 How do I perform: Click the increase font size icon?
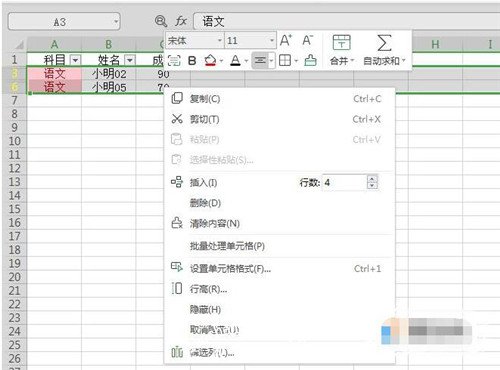coord(286,41)
